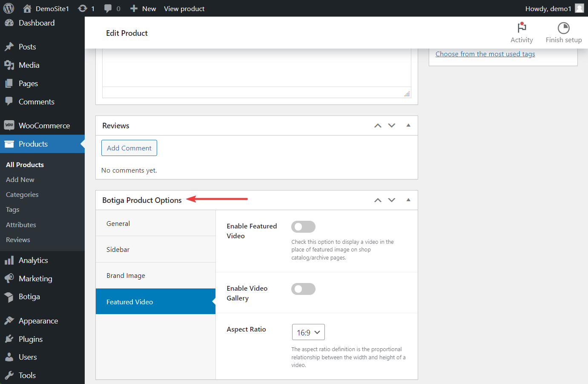Click the Comments speech bubble icon in sidebar

pos(9,101)
